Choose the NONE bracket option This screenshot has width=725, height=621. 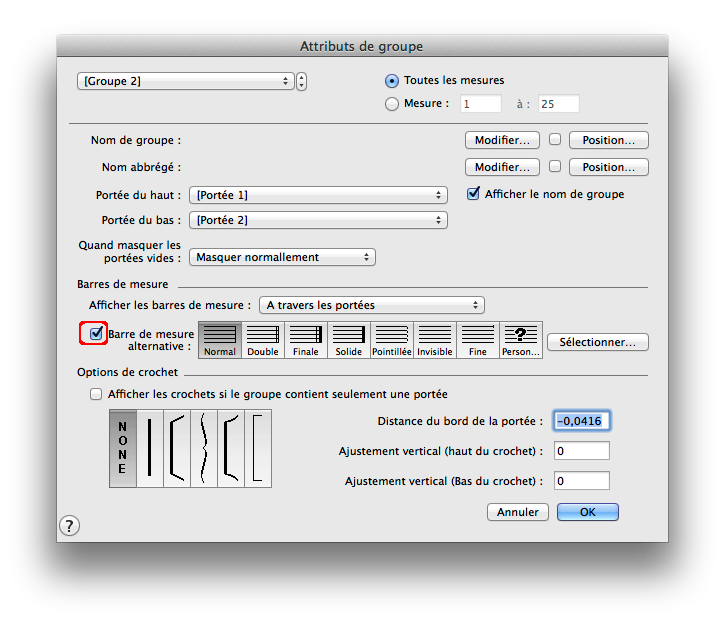click(122, 448)
